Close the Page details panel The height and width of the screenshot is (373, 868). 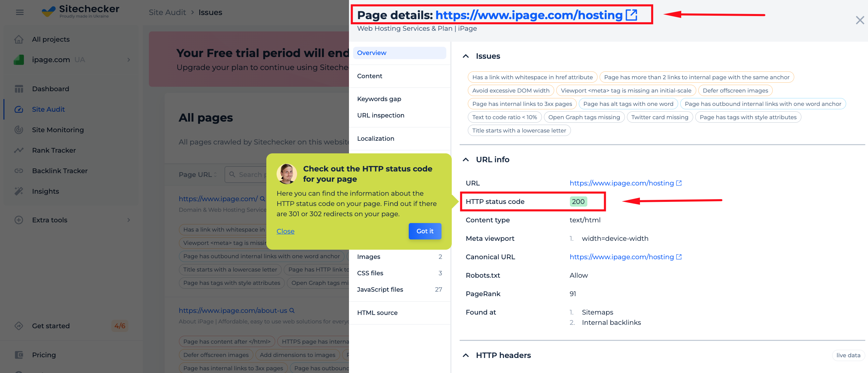[860, 20]
